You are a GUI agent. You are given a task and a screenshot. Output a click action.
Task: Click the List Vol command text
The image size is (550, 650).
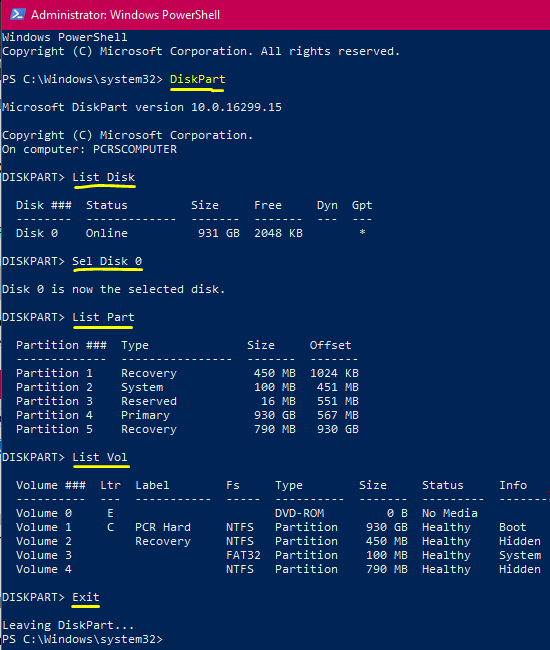[x=100, y=457]
